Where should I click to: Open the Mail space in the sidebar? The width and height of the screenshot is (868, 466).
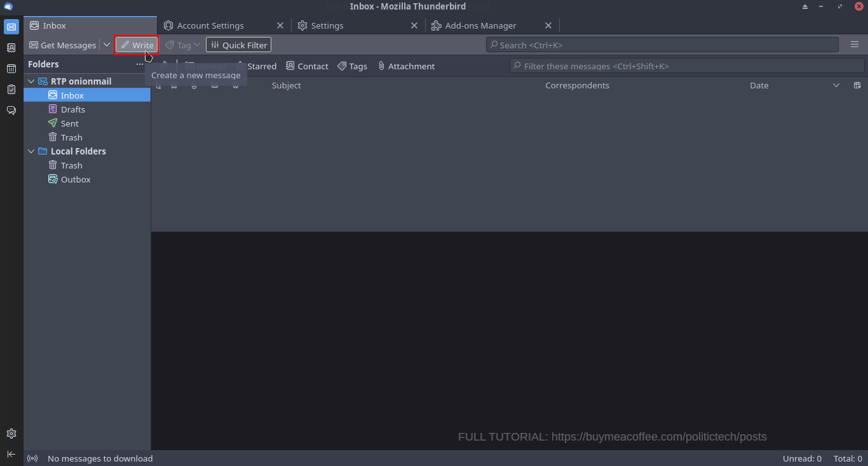click(11, 27)
